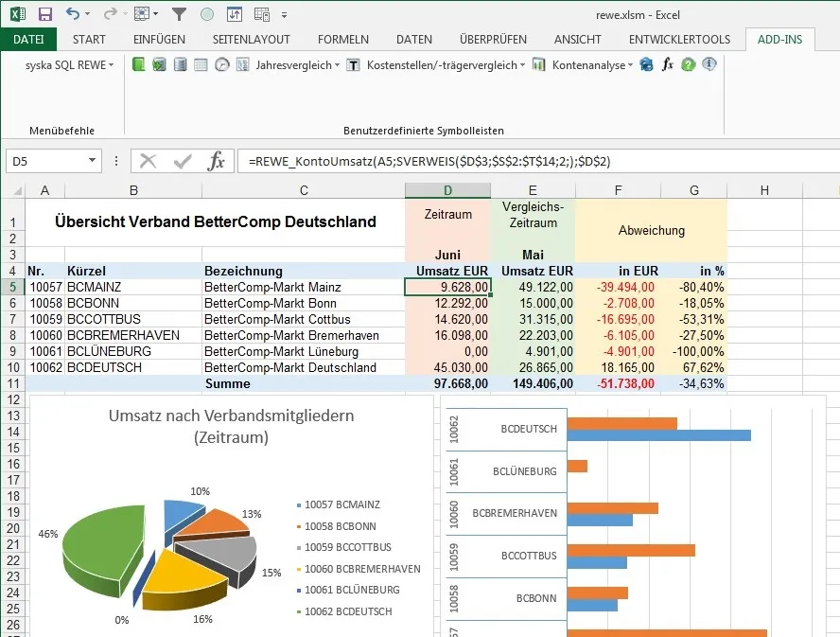This screenshot has height=637, width=840.
Task: Click the borders grid icon in quick access
Action: tap(142, 14)
